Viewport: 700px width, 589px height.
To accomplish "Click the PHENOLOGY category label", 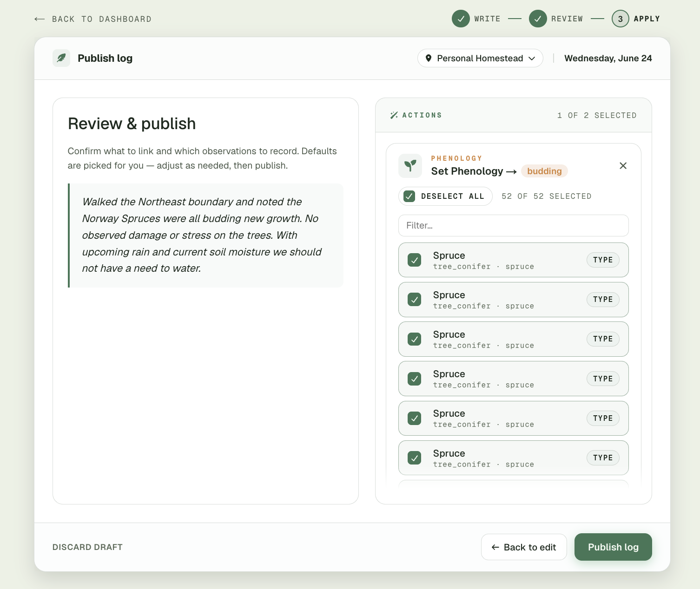I will (x=457, y=158).
